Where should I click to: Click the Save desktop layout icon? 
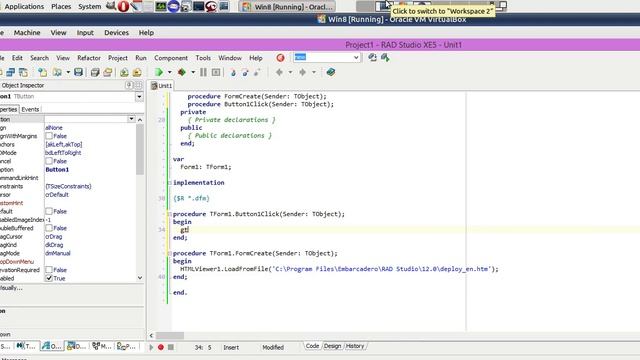click(x=372, y=58)
